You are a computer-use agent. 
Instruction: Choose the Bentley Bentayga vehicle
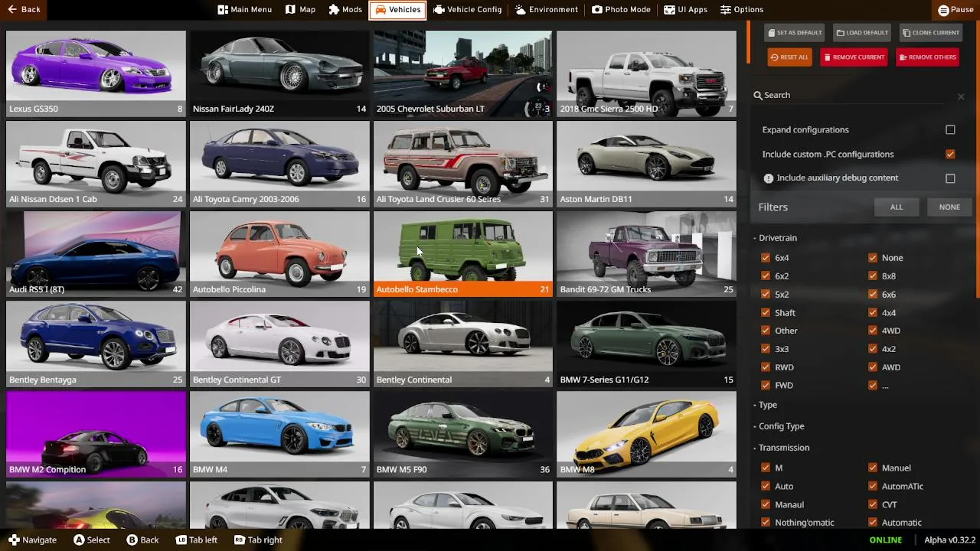point(96,344)
